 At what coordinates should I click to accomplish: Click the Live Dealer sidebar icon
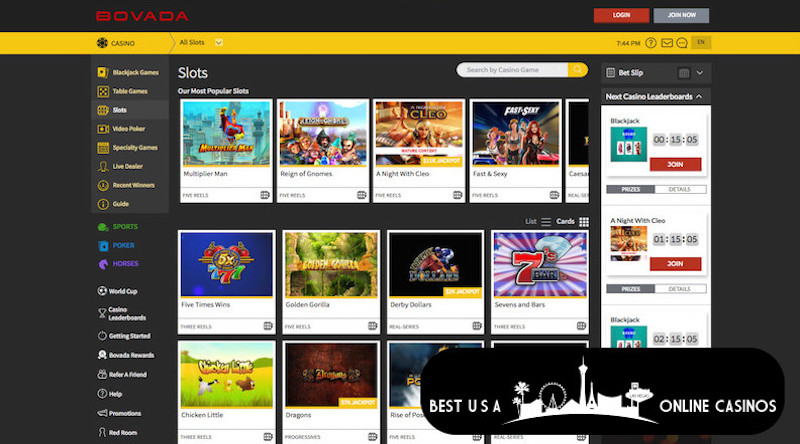(103, 166)
